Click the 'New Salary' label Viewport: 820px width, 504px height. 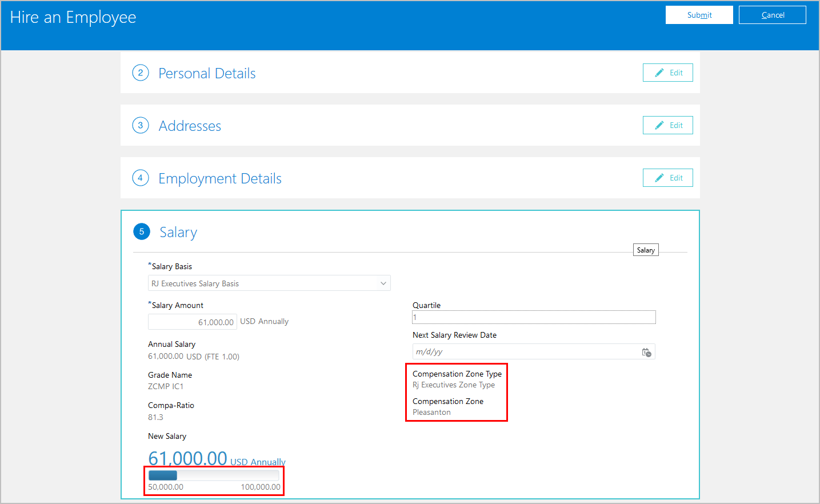[x=167, y=436]
